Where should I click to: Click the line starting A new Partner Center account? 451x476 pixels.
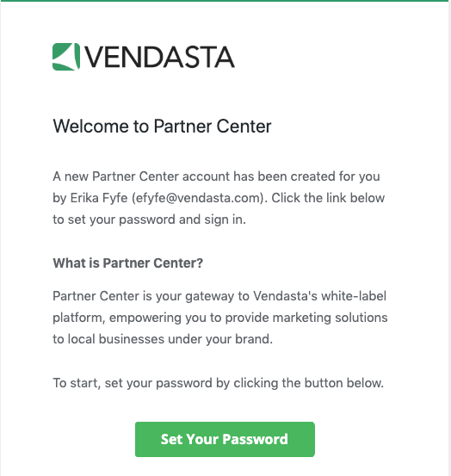click(x=216, y=176)
